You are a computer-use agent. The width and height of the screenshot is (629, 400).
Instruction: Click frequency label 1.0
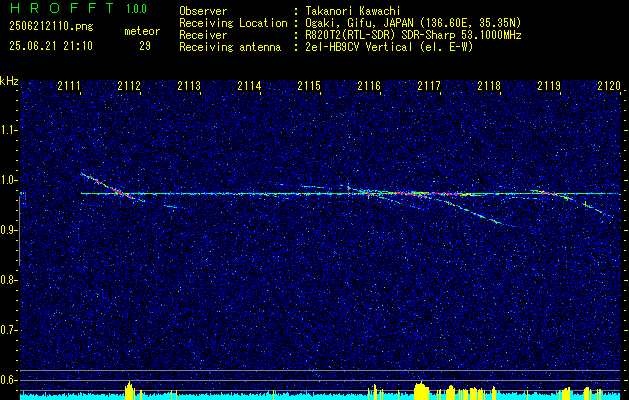[x=7, y=180]
